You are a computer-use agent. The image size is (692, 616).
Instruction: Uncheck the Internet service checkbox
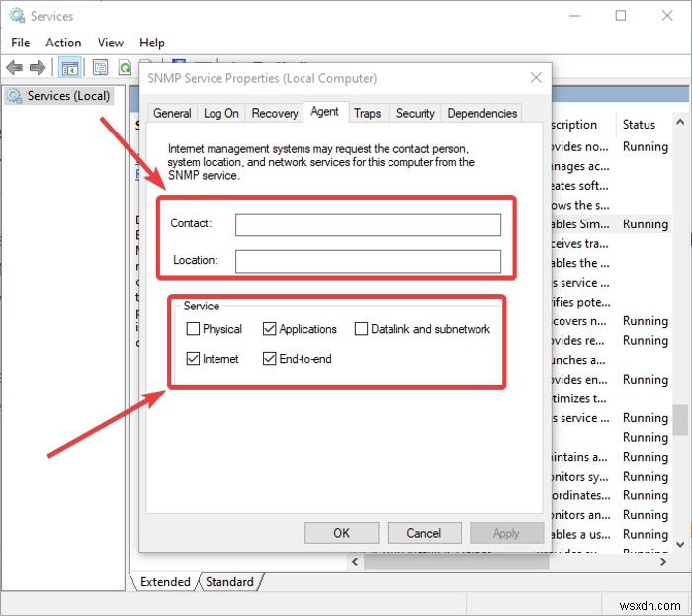click(x=193, y=358)
